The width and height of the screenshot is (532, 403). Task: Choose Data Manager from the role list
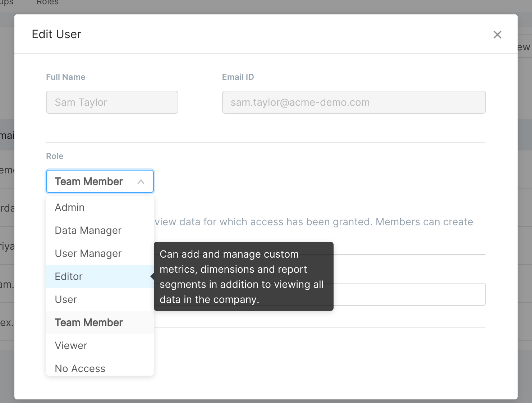(100, 230)
